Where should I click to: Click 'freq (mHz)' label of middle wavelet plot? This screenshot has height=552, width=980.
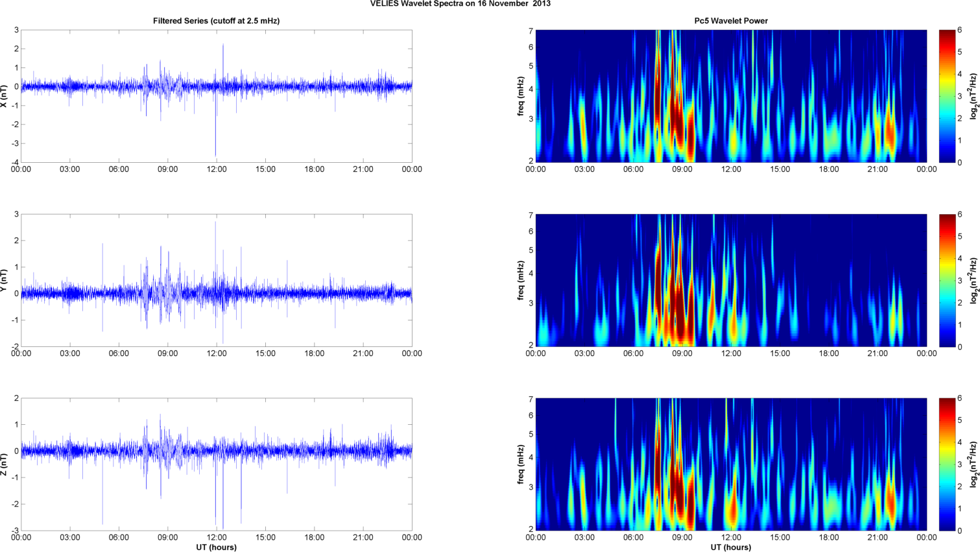[520, 280]
